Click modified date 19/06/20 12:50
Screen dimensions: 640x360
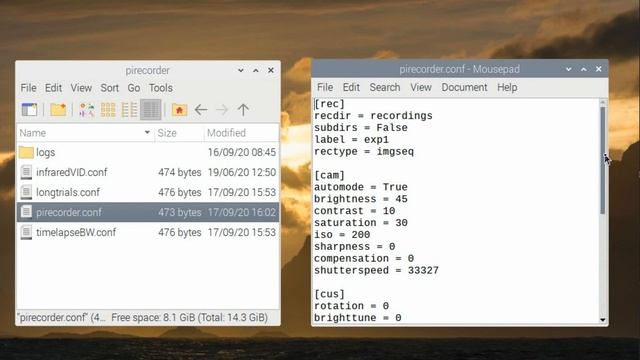tap(242, 172)
